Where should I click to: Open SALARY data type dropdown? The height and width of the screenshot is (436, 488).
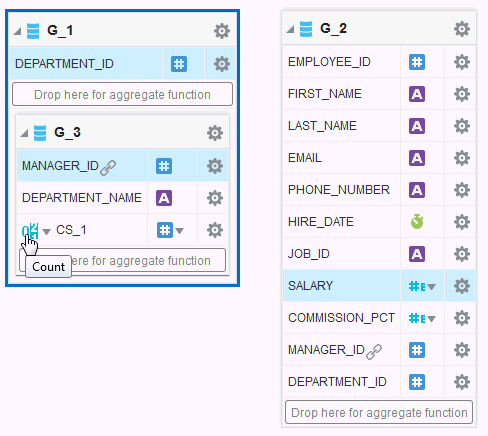pyautogui.click(x=431, y=287)
